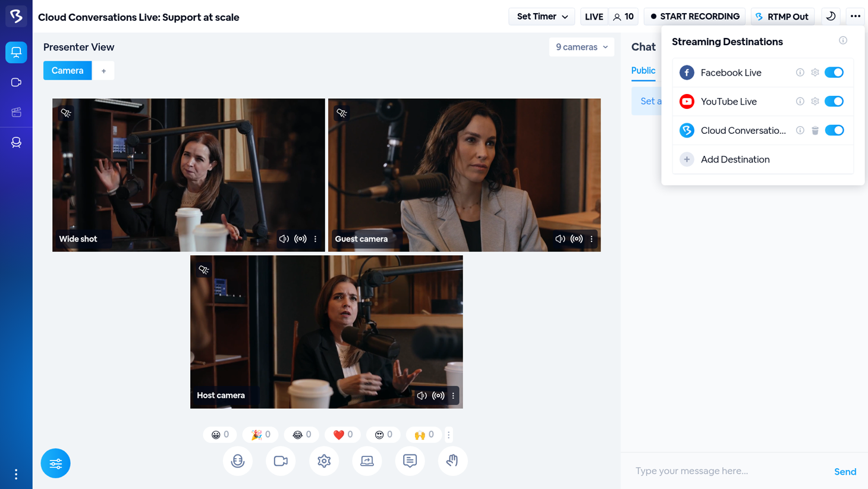Send the chat message
The image size is (868, 489).
coord(845,472)
